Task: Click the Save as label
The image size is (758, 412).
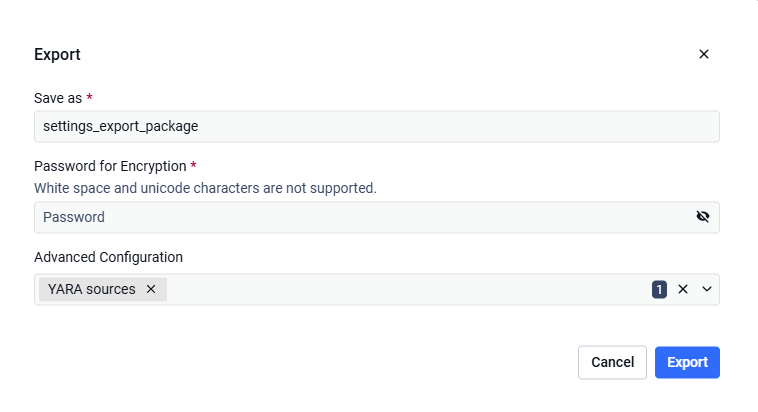Action: tap(58, 98)
